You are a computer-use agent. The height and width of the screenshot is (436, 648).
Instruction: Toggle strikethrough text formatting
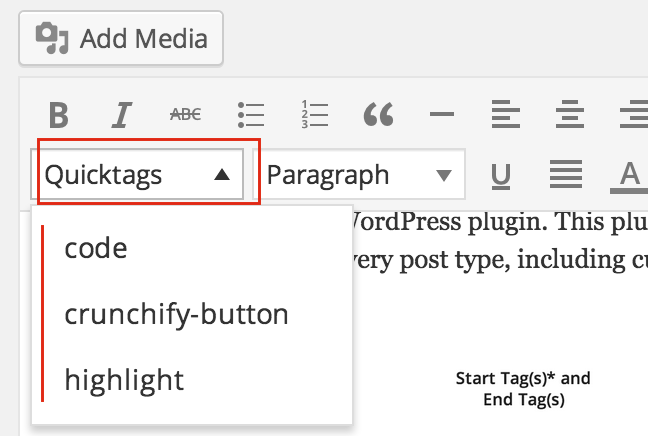click(185, 115)
